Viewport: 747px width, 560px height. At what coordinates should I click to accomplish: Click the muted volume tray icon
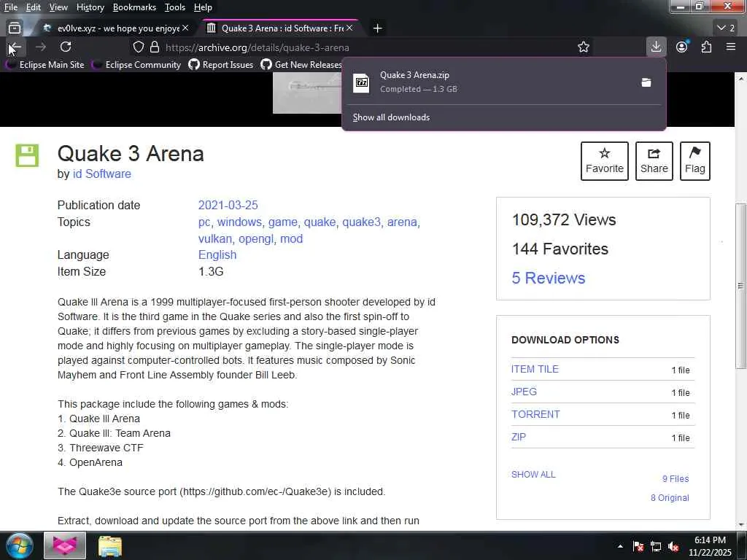point(673,546)
